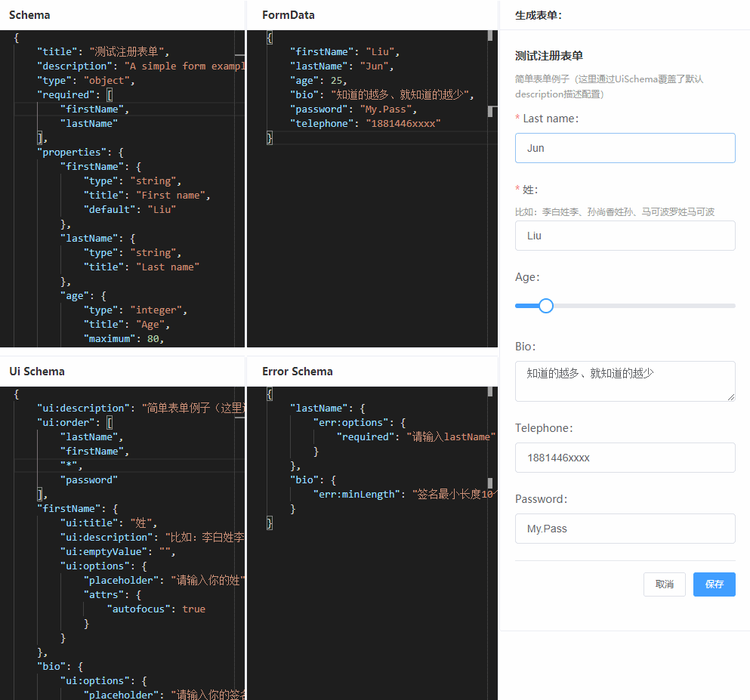Image resolution: width=750 pixels, height=700 pixels.
Task: Click the 取消 (Cancel) button
Action: 664,584
